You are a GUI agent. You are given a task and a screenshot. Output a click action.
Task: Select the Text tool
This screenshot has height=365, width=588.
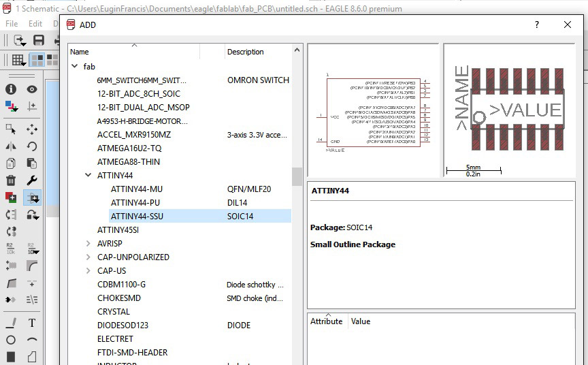point(32,323)
